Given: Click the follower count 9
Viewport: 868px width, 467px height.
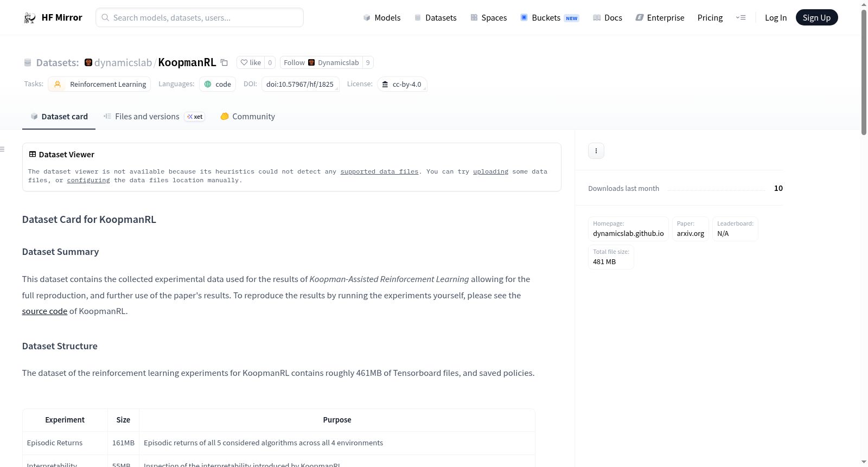Looking at the screenshot, I should click(368, 62).
